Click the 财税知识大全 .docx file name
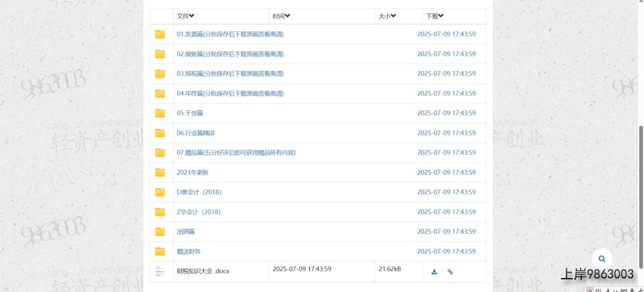Viewport: 644px width, 292px height. 203,271
